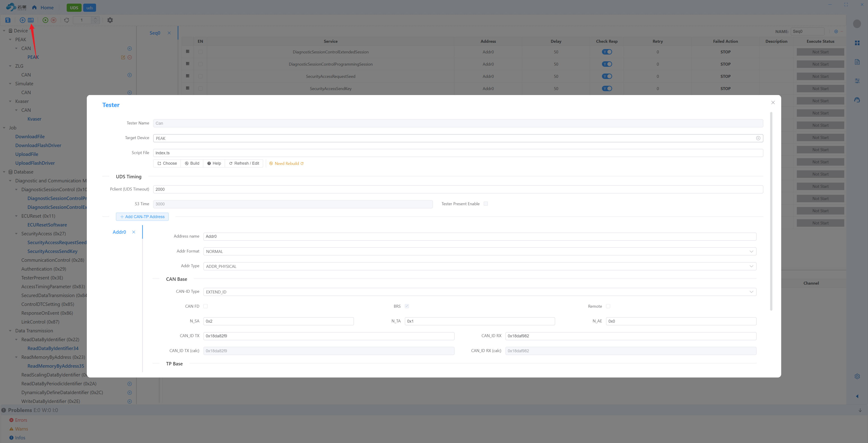This screenshot has width=868, height=443.
Task: Click the Choose script file button
Action: [x=167, y=163]
